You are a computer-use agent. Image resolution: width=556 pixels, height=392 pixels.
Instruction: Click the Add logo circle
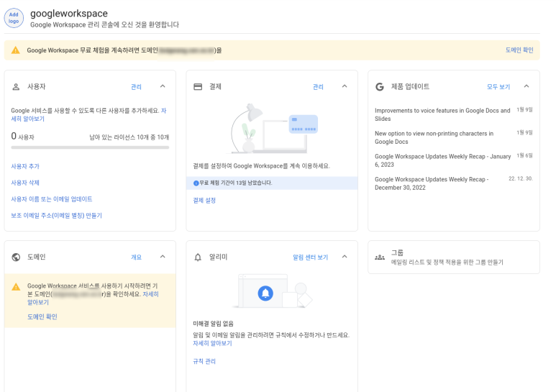pyautogui.click(x=14, y=18)
